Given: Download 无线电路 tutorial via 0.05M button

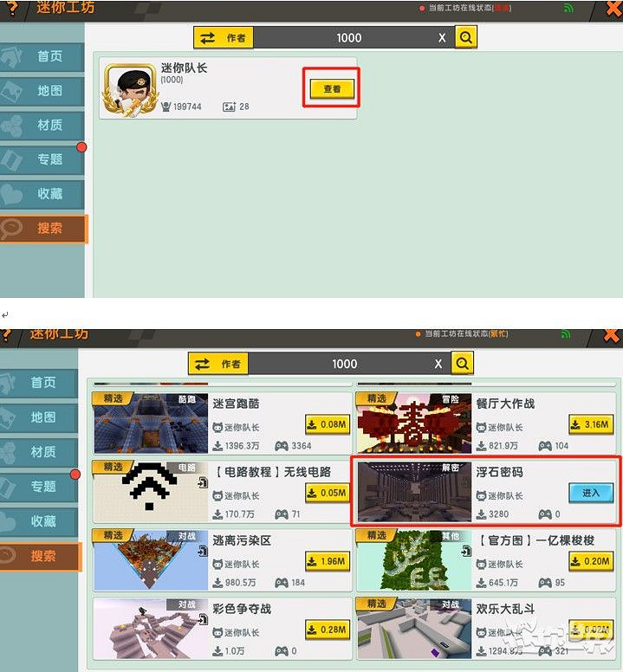Looking at the screenshot, I should (327, 493).
